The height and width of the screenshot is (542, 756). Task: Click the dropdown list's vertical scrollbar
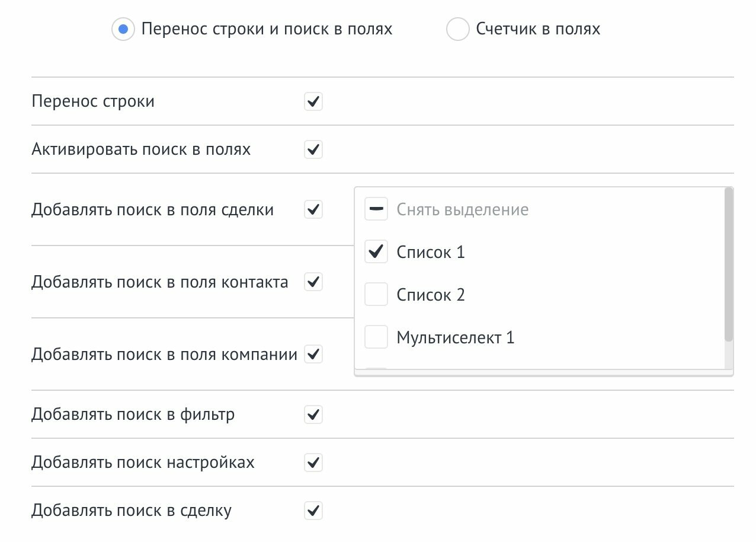pyautogui.click(x=729, y=264)
